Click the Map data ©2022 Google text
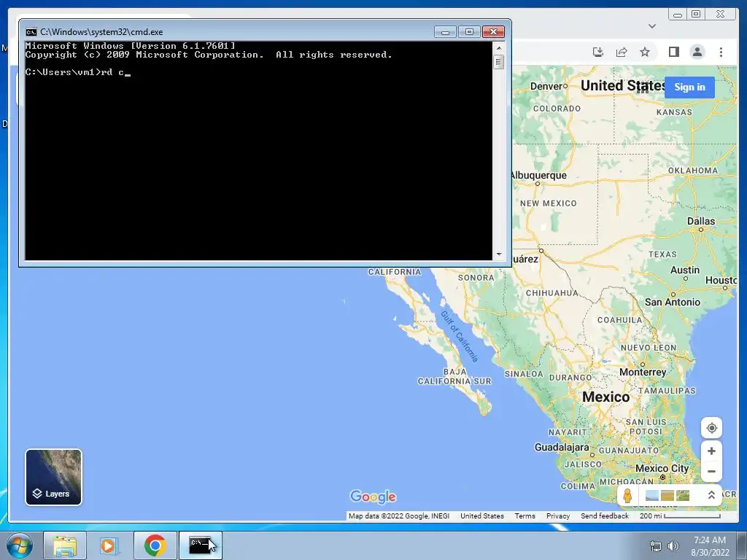747x560 pixels. [399, 516]
